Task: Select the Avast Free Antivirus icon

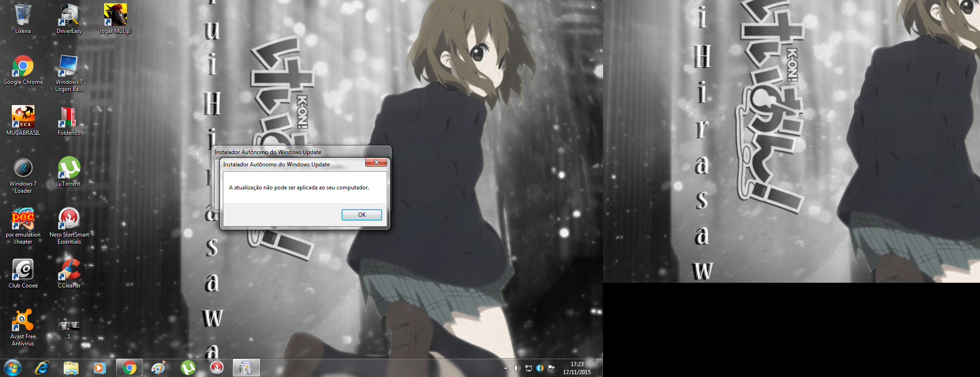Action: click(x=23, y=322)
